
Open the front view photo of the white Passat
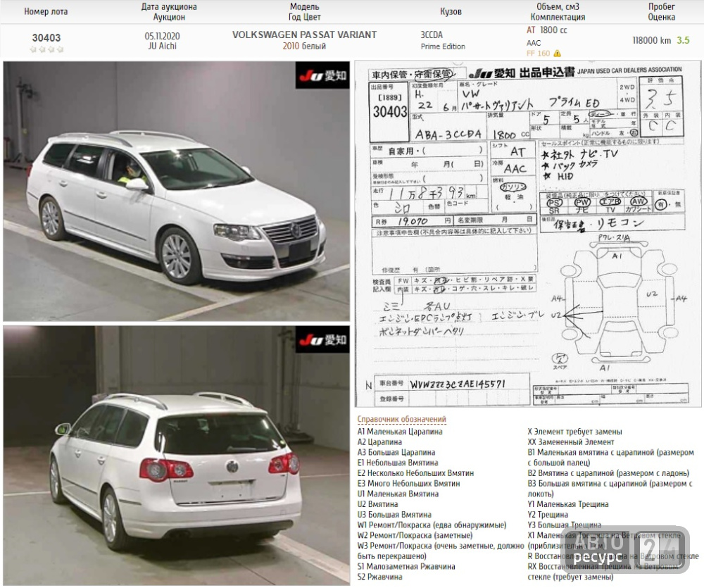pyautogui.click(x=177, y=192)
